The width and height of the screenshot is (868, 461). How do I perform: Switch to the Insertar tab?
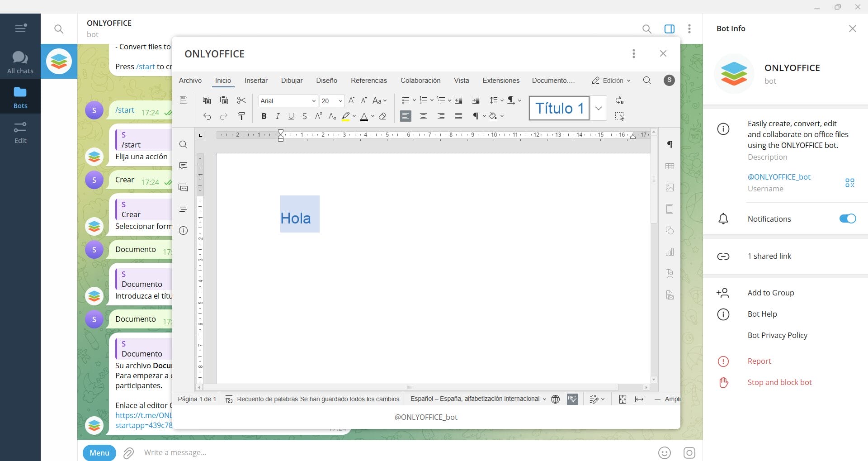coord(256,81)
